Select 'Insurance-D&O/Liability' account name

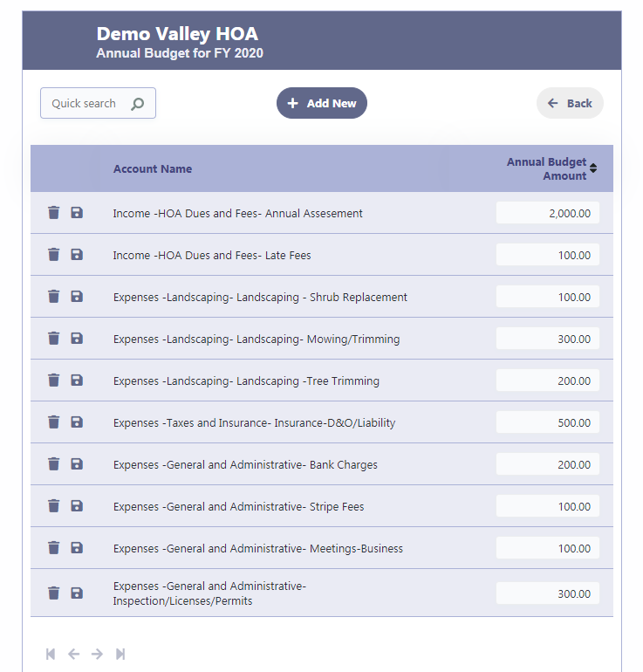[x=334, y=423]
